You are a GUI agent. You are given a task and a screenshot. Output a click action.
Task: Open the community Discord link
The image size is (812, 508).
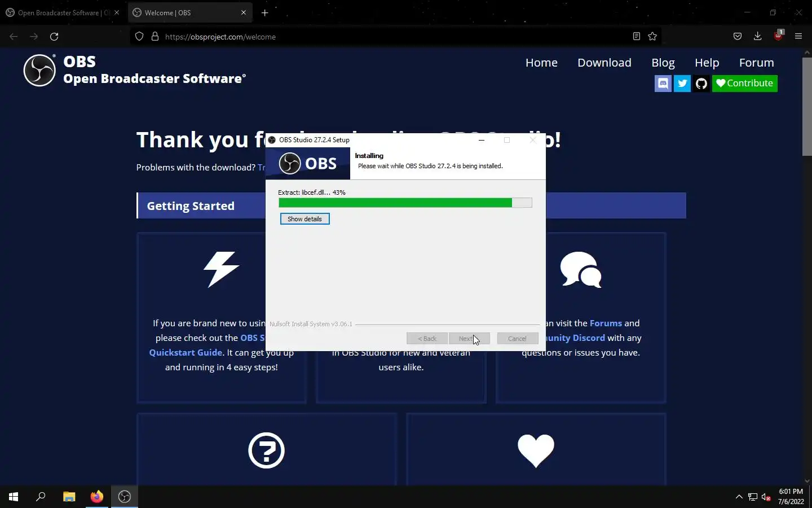pyautogui.click(x=575, y=338)
